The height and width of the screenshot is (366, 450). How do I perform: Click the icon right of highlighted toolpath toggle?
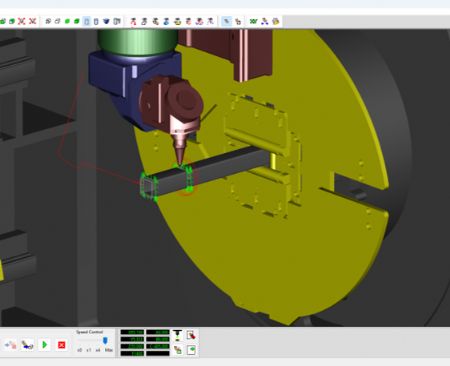pyautogui.click(x=238, y=21)
